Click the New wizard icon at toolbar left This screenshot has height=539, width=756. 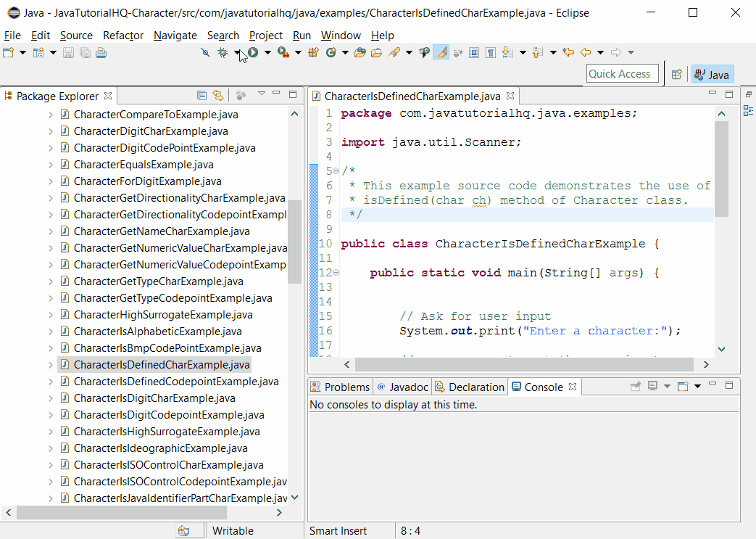coord(9,52)
